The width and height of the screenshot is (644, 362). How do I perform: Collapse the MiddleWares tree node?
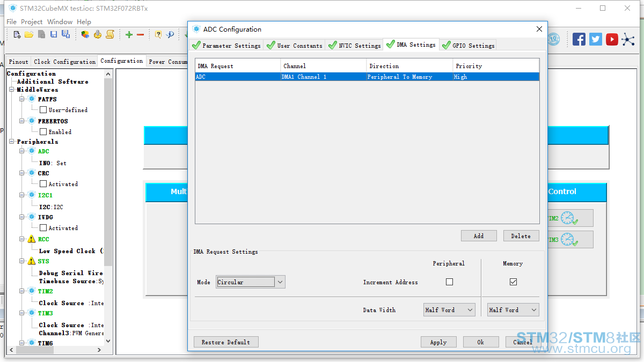12,90
